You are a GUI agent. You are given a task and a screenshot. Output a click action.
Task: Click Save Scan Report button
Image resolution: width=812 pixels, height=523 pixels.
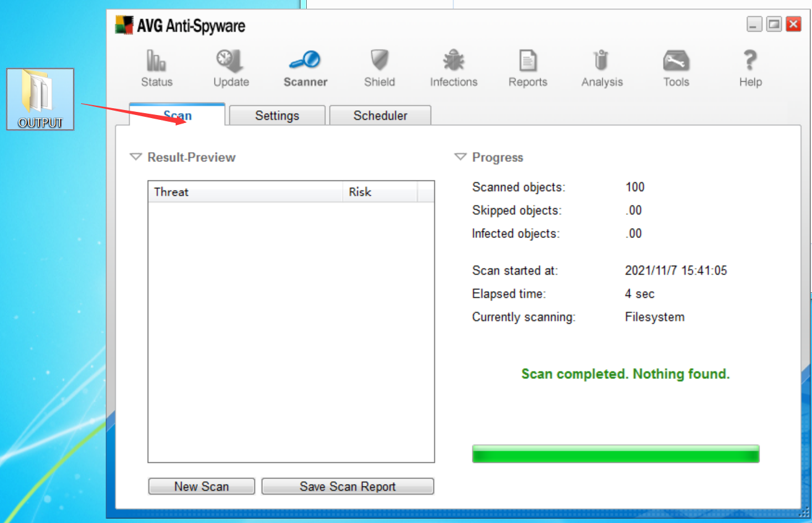(x=348, y=487)
